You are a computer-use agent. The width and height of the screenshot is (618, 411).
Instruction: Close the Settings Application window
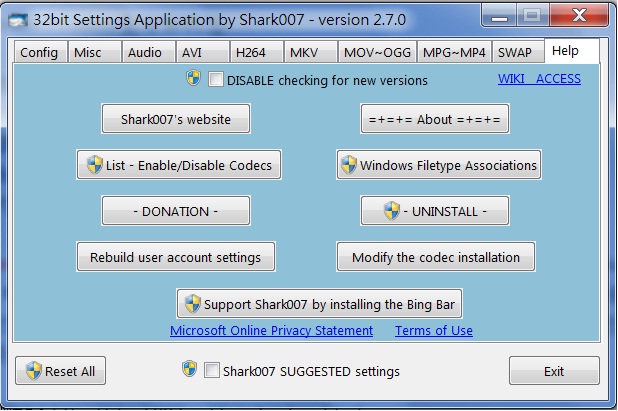579,16
